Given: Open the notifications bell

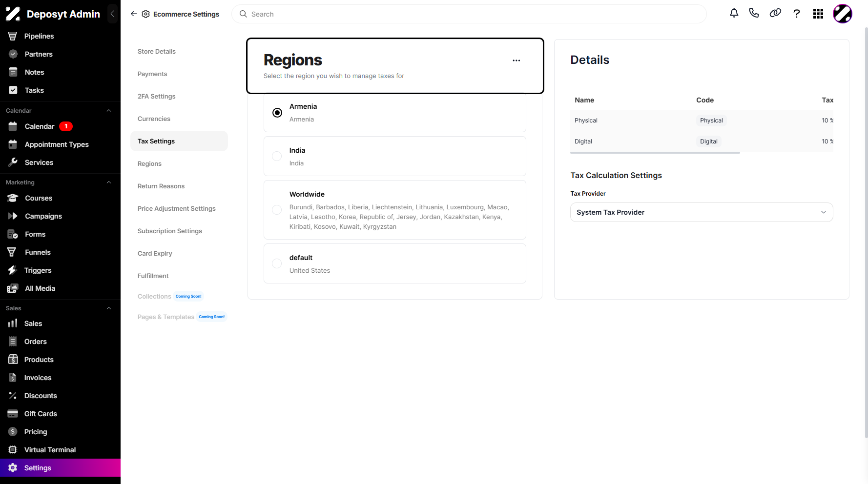Looking at the screenshot, I should pos(734,13).
